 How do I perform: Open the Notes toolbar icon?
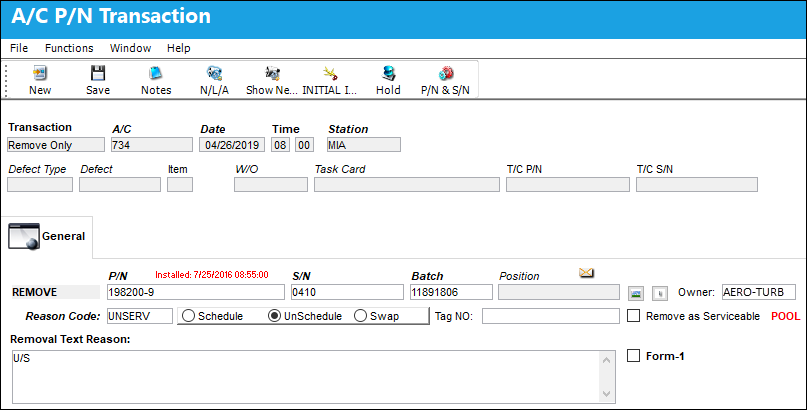click(156, 74)
